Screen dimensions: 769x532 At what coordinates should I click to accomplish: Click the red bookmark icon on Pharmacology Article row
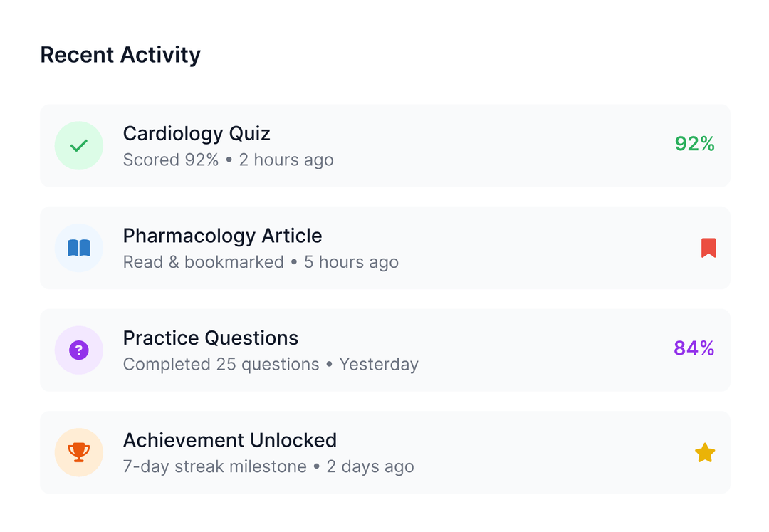708,248
